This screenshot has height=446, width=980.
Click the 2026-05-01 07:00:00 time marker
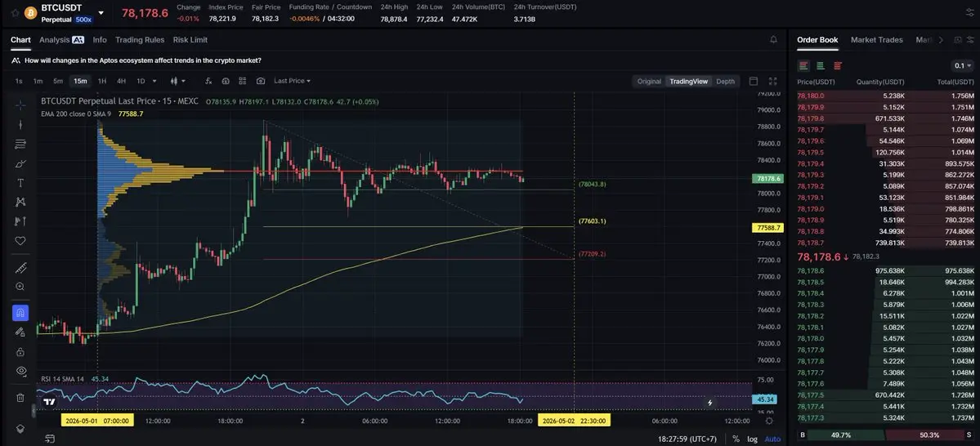point(97,421)
